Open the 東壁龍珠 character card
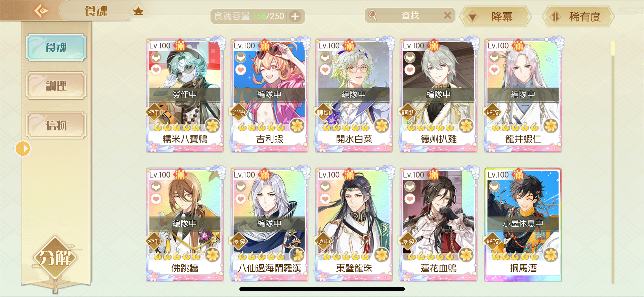 354,224
